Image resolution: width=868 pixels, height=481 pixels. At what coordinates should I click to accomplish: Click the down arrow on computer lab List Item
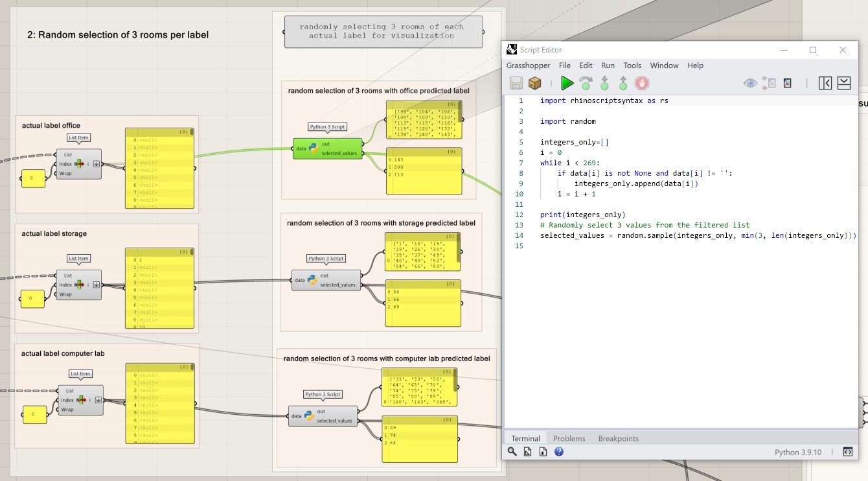98,400
